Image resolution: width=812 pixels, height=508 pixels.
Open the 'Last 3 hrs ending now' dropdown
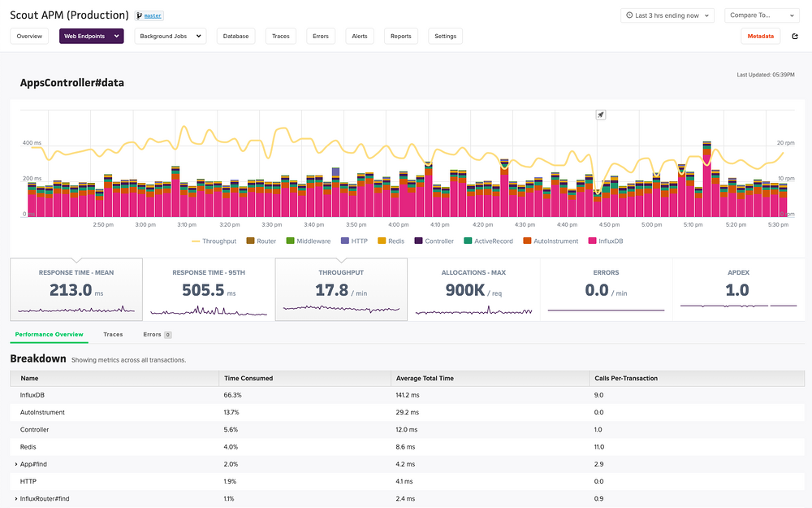667,15
